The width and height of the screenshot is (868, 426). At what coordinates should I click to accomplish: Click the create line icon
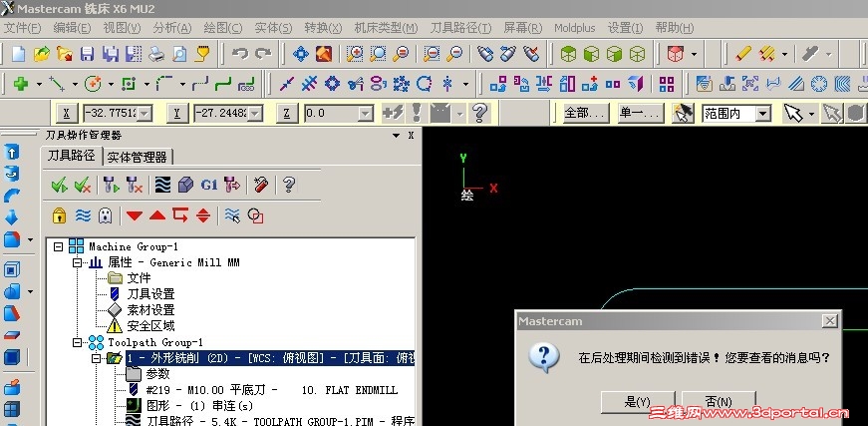(x=57, y=84)
